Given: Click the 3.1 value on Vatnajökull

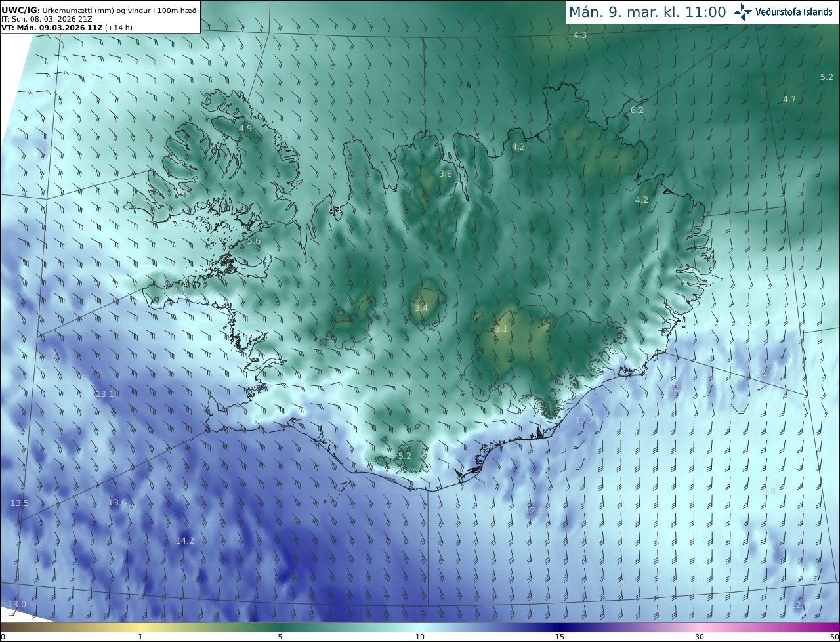Looking at the screenshot, I should coord(501,329).
